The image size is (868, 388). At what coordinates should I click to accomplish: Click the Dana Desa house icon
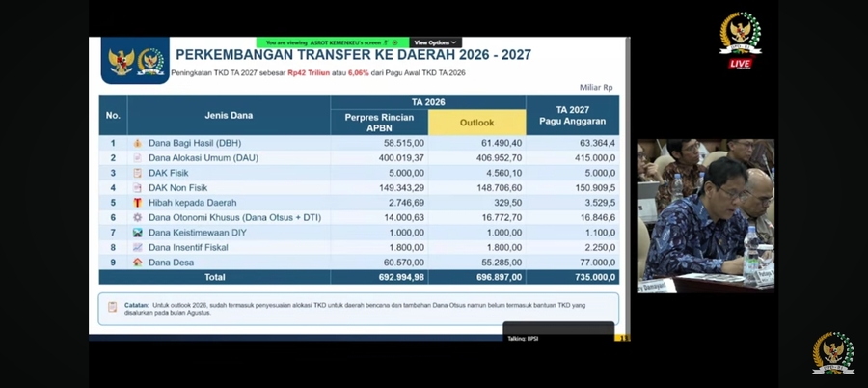point(137,263)
